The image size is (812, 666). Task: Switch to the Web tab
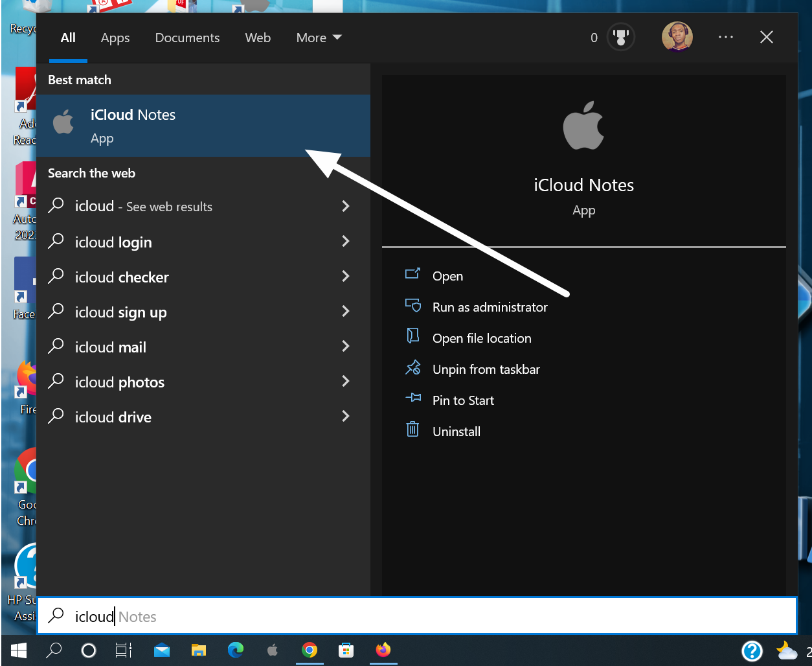tap(258, 38)
